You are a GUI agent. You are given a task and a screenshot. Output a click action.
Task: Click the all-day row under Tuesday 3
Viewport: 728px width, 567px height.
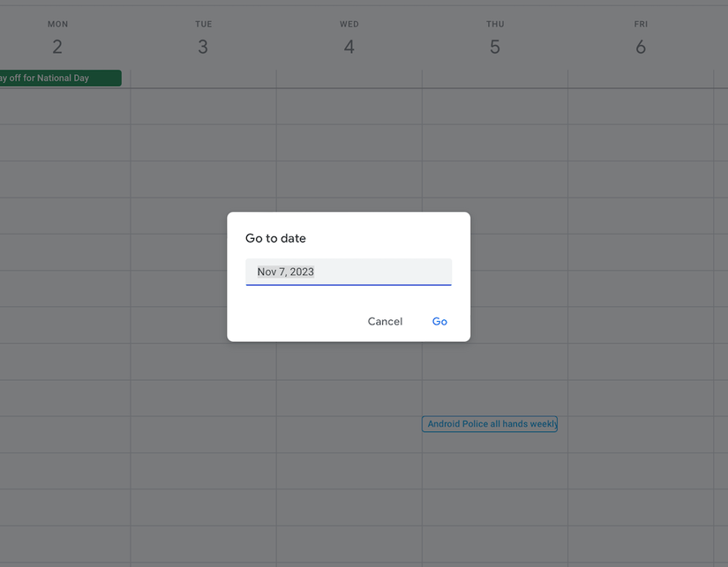click(x=203, y=78)
